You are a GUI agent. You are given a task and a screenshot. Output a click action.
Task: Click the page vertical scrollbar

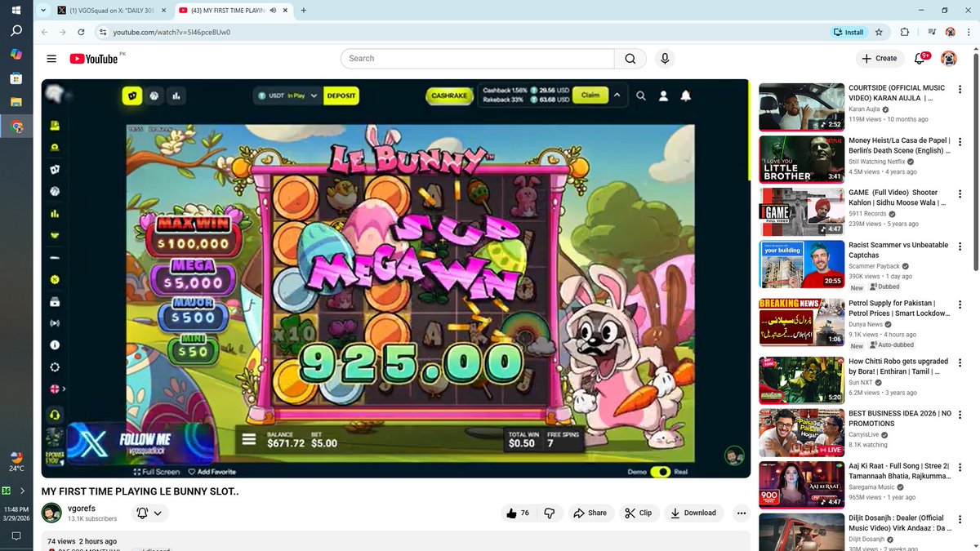976,163
